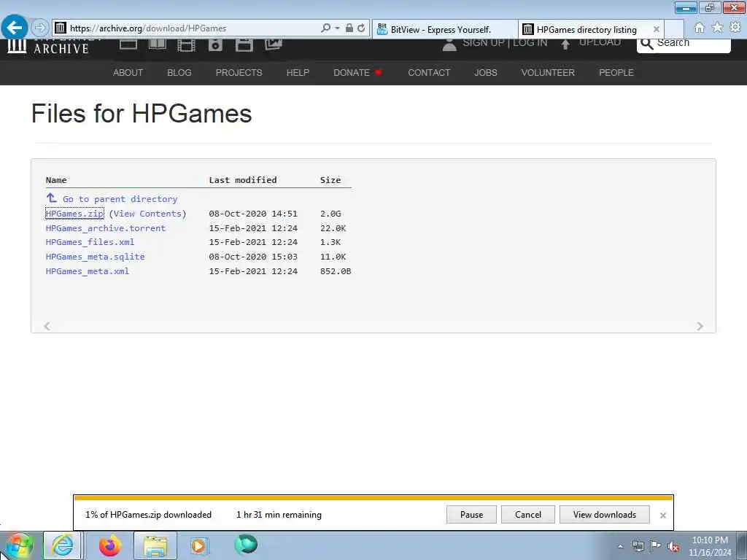Click the network tray icon
This screenshot has height=560, width=747.
tap(638, 546)
